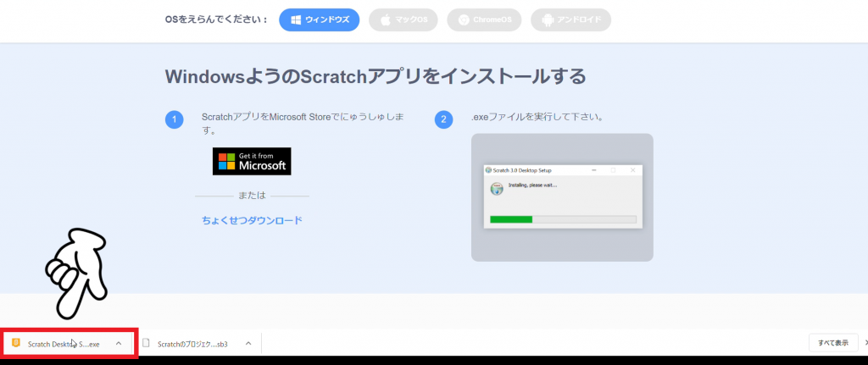Open the Get it from Microsoft badge
The height and width of the screenshot is (365, 868).
(252, 161)
